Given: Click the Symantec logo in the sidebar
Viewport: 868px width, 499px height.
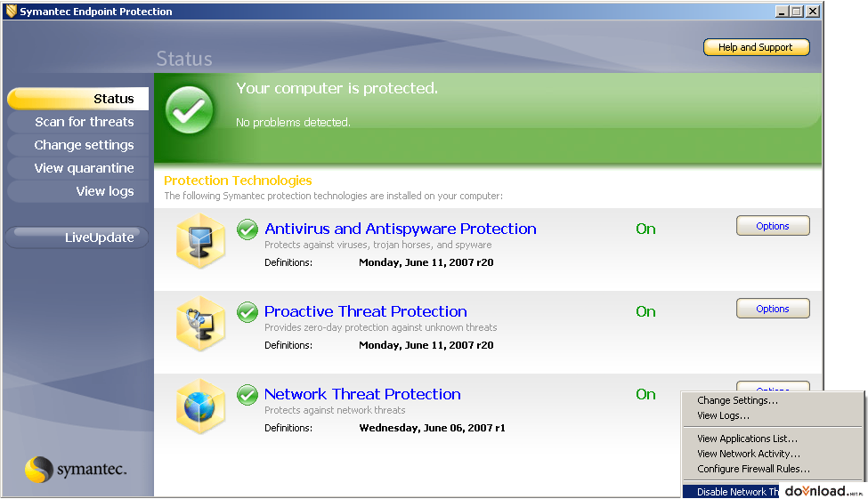Looking at the screenshot, I should coord(76,469).
